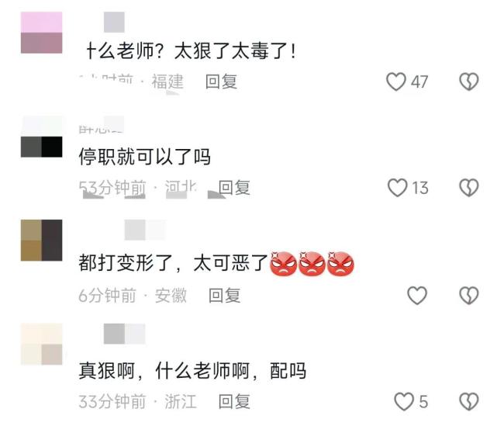Open the black-and-white avatar of the second commenter
Image resolution: width=504 pixels, height=433 pixels.
(41, 137)
